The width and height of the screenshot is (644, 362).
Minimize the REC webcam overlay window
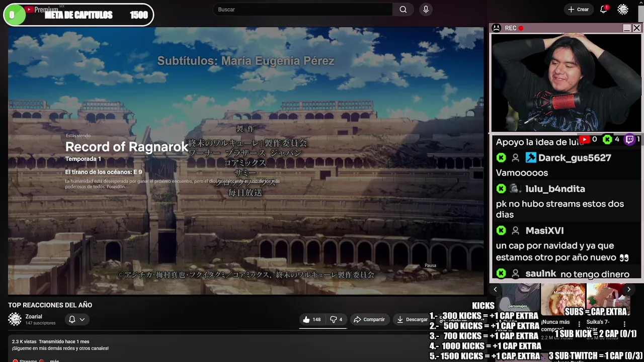click(626, 28)
